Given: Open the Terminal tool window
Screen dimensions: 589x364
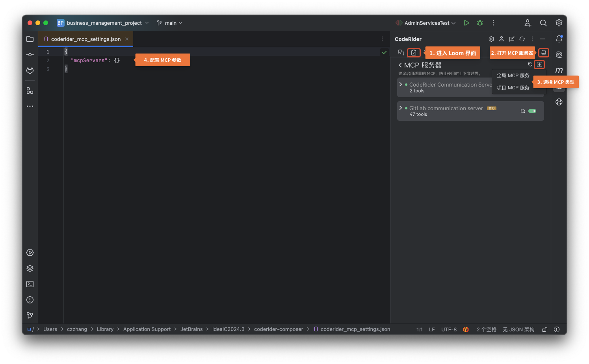Looking at the screenshot, I should (x=30, y=284).
